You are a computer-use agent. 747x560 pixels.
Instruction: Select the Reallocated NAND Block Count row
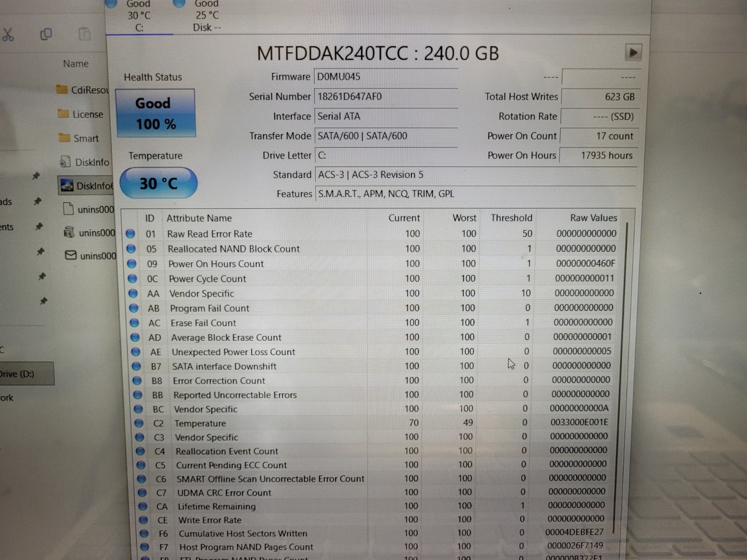[x=373, y=249]
